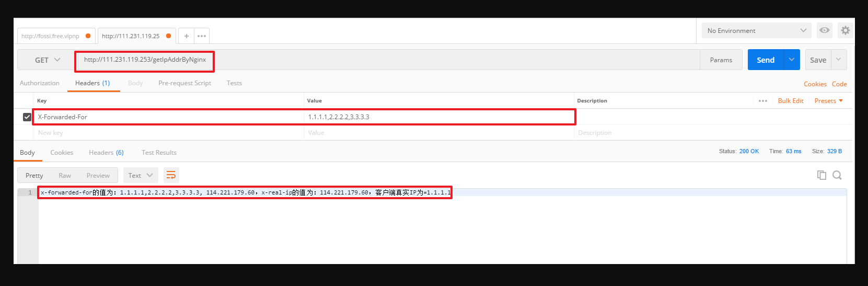The width and height of the screenshot is (868, 286).
Task: Open the Pre-request Script tab
Action: tap(185, 83)
